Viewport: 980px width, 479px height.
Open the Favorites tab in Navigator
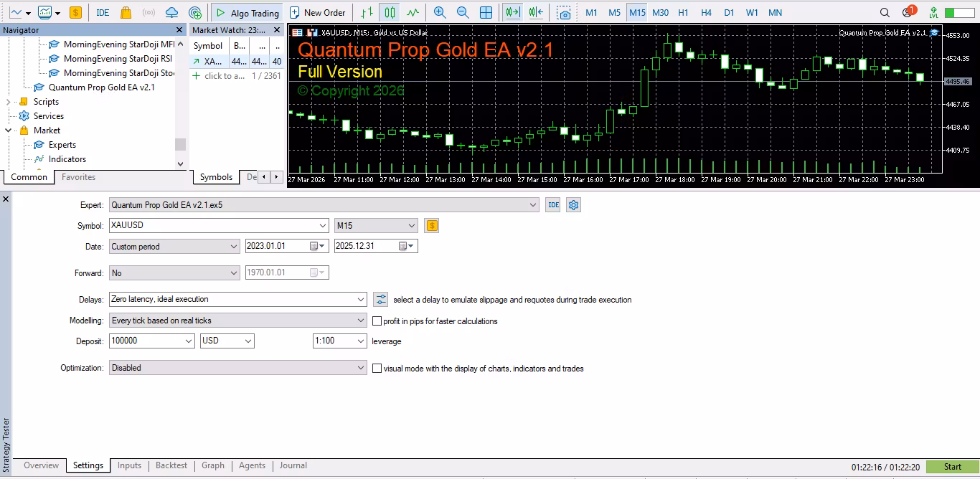click(x=78, y=177)
